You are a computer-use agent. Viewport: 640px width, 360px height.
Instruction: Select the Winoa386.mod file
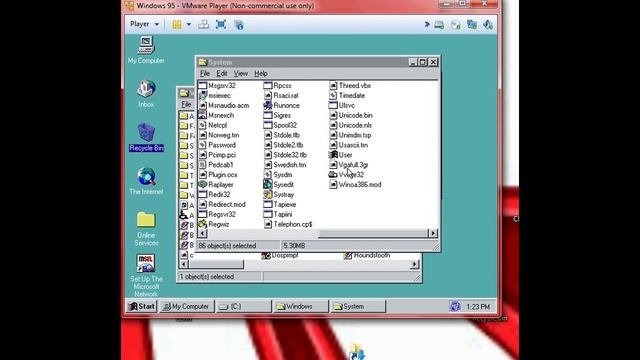356,184
